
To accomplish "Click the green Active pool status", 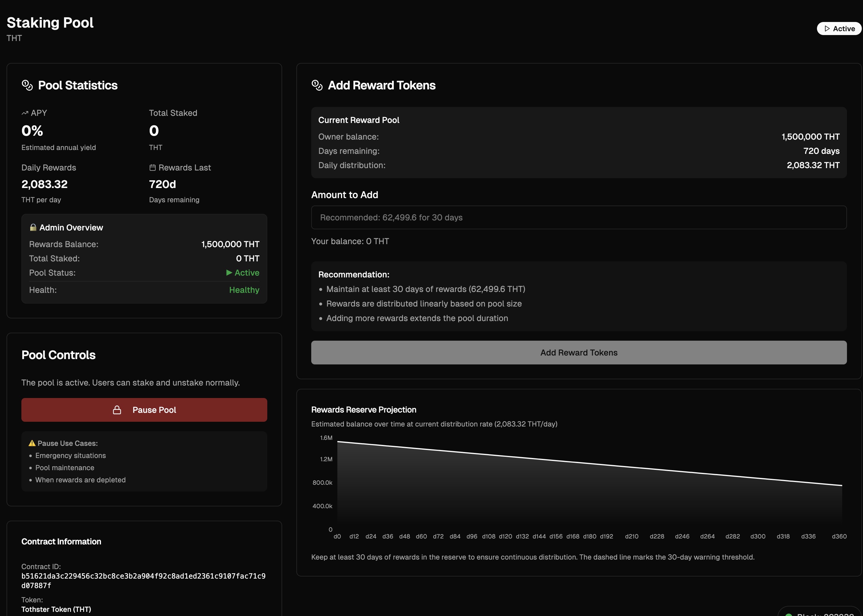I will (243, 273).
